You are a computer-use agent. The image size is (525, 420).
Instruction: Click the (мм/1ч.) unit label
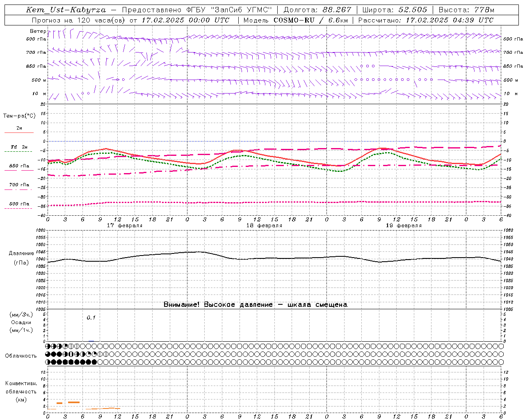pyautogui.click(x=21, y=330)
